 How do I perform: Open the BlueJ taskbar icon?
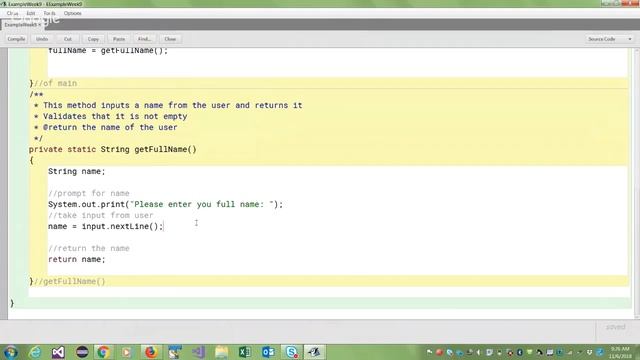(x=314, y=352)
